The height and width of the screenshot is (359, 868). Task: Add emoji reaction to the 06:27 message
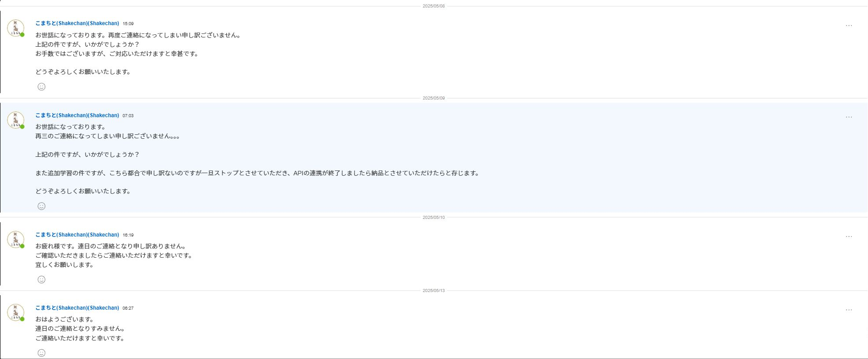point(41,353)
